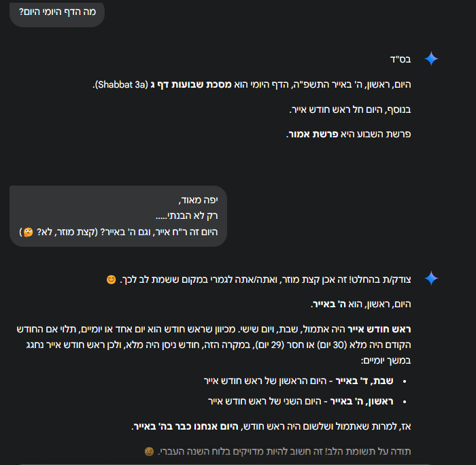Click the thinking face emoji in user message
This screenshot has height=465, width=476.
(28, 232)
